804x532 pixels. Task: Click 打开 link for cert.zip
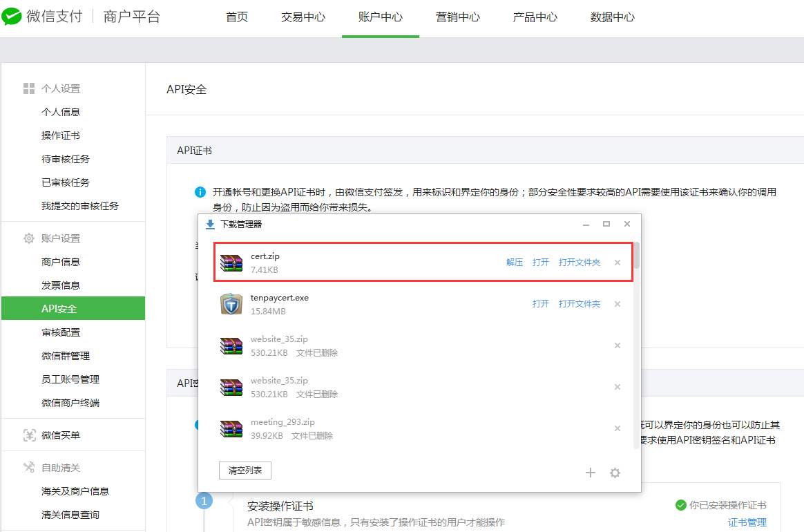pyautogui.click(x=540, y=263)
